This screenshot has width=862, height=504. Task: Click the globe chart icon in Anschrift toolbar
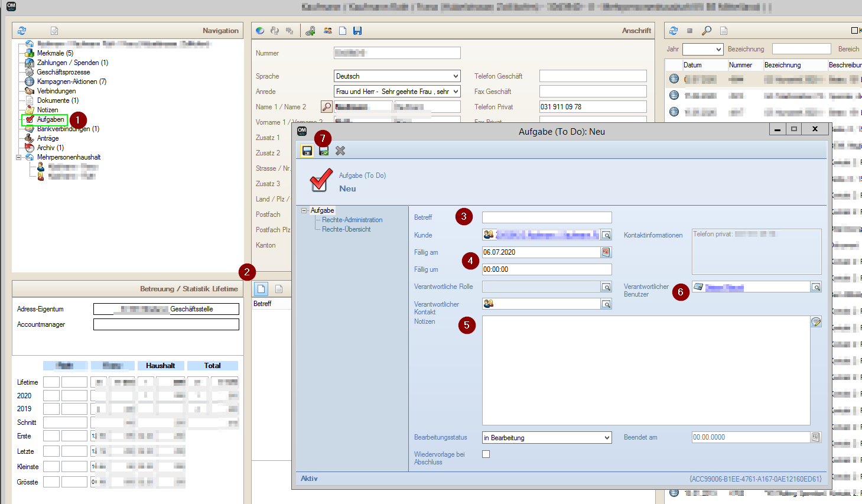point(260,31)
